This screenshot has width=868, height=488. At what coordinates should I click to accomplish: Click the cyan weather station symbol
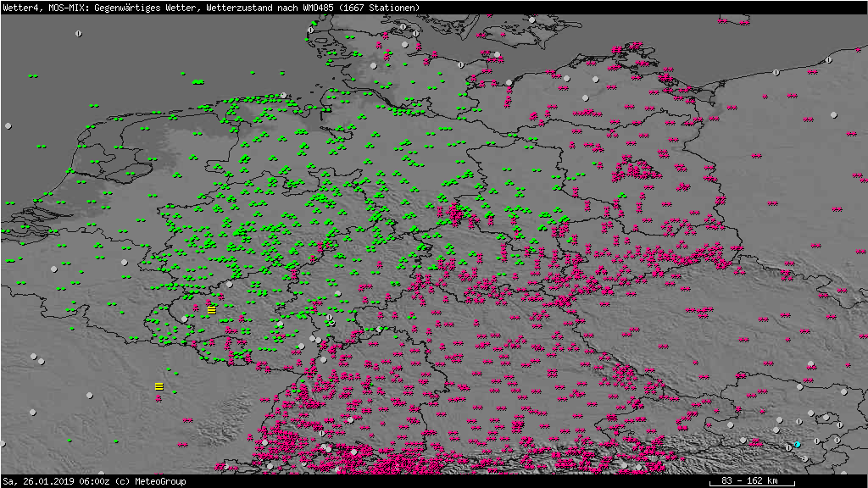point(797,444)
